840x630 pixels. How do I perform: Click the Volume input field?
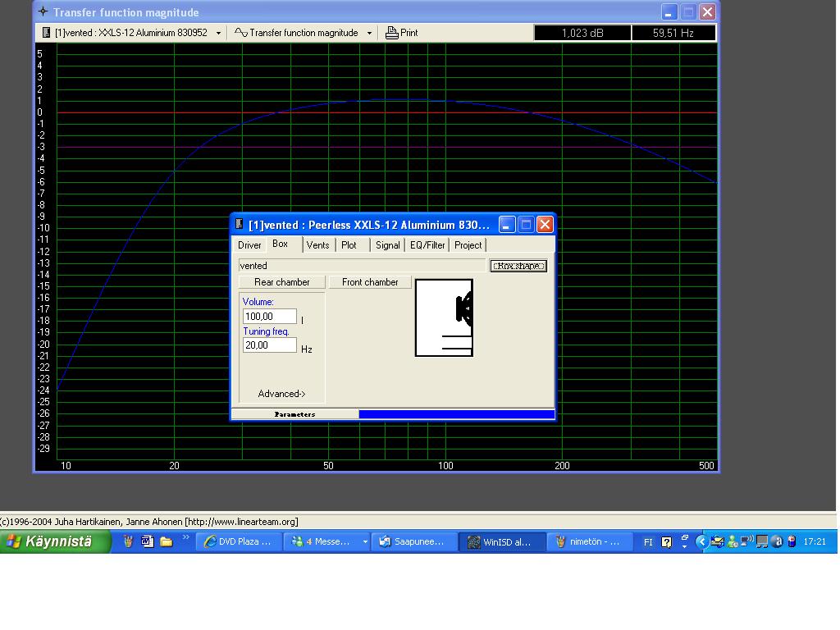click(269, 317)
